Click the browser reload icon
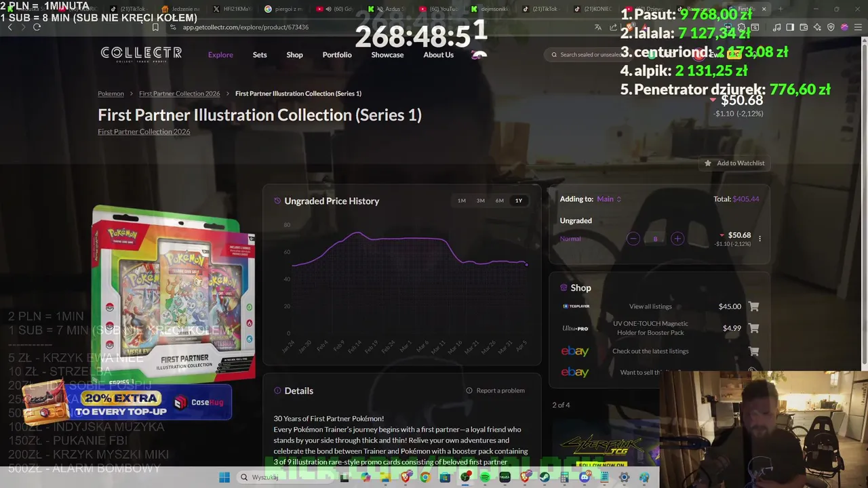Screen dimensions: 868x488 (x=37, y=27)
